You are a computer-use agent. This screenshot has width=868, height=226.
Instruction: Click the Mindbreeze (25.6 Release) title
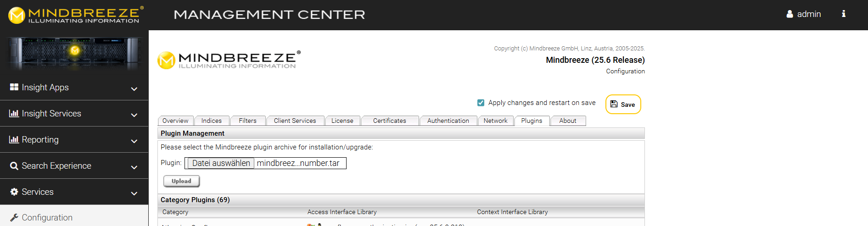pyautogui.click(x=595, y=60)
